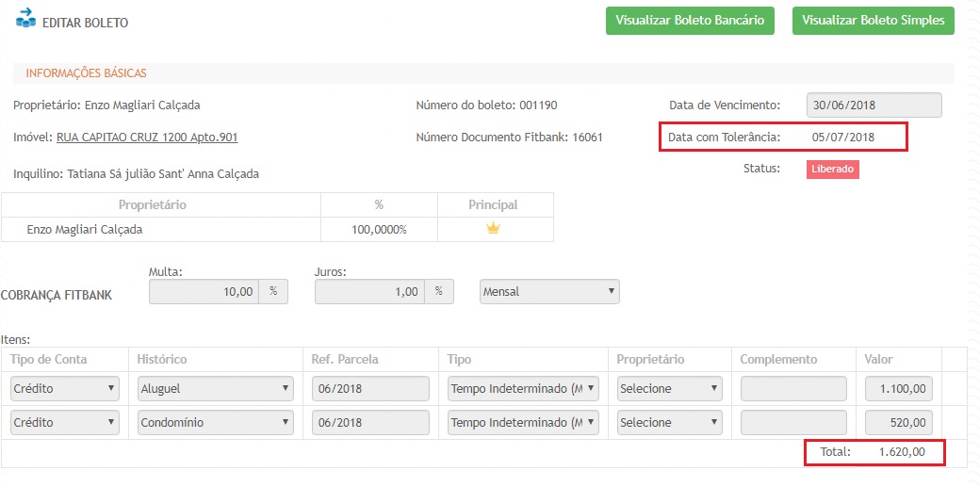Click the Multa percentage input field

(204, 292)
